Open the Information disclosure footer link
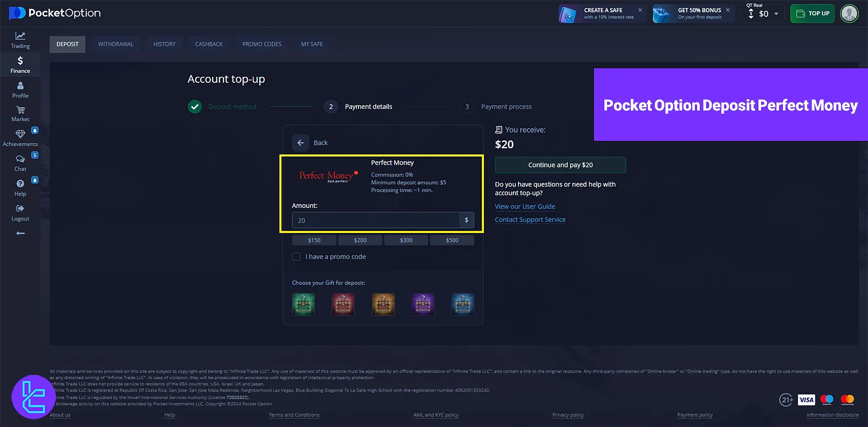 [832, 415]
